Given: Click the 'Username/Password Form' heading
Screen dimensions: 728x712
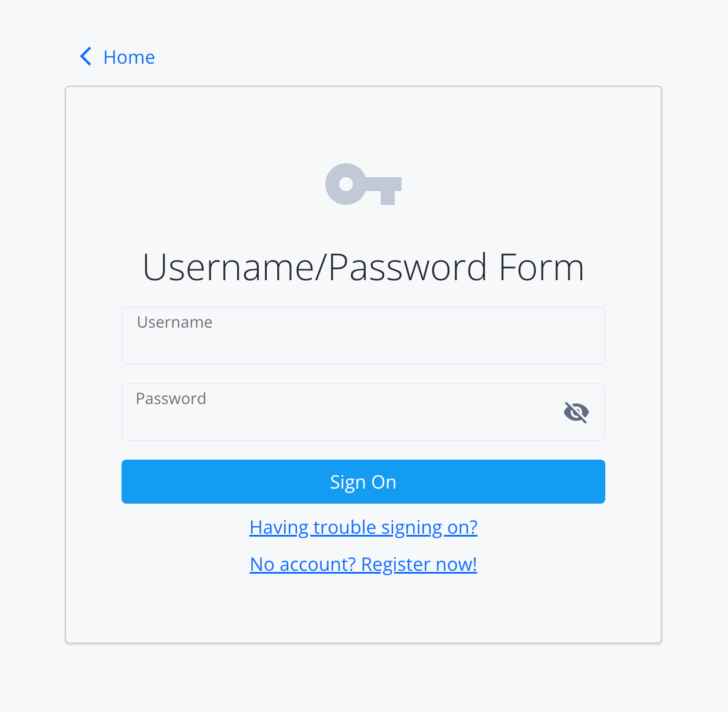Looking at the screenshot, I should pyautogui.click(x=363, y=267).
